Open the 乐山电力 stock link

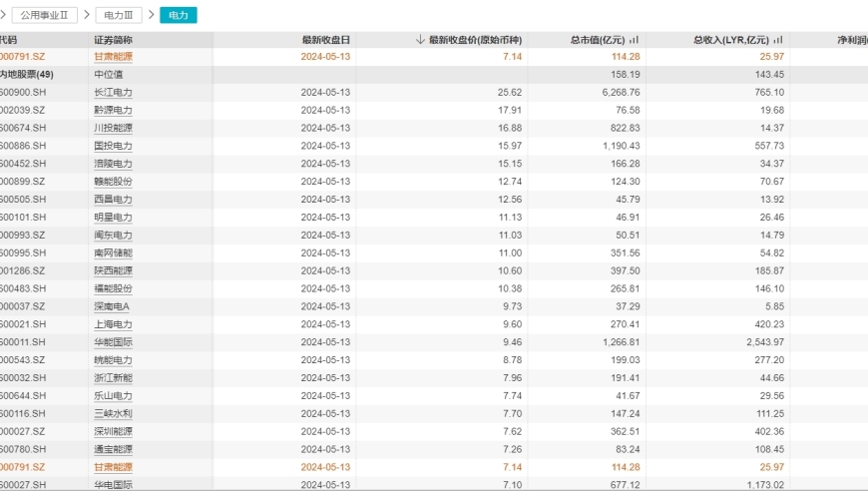(113, 396)
